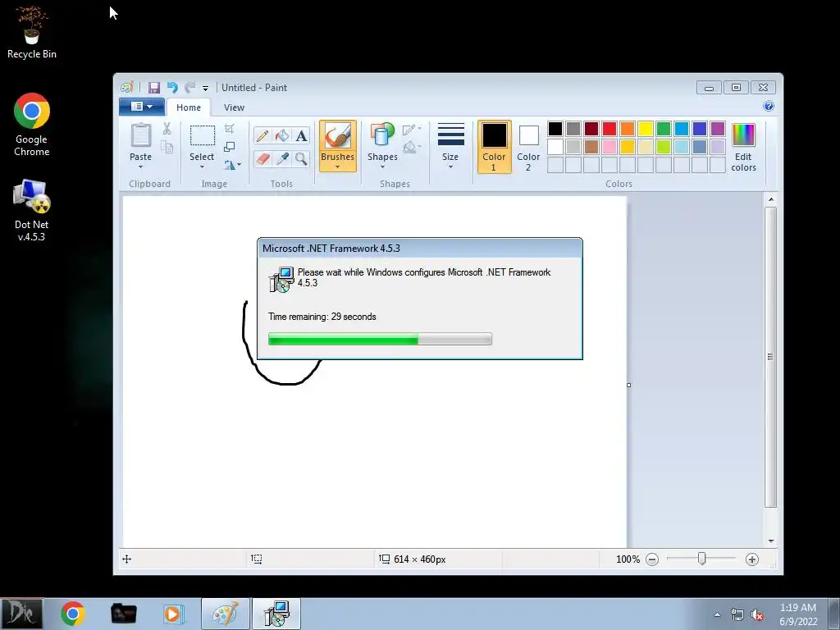Open the Paint file menu dropdown

[x=141, y=107]
